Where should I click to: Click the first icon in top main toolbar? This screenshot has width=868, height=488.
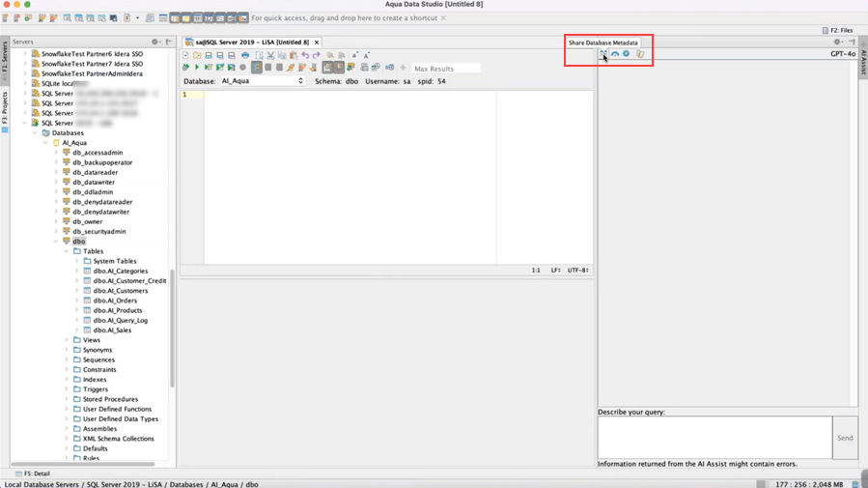[5, 18]
